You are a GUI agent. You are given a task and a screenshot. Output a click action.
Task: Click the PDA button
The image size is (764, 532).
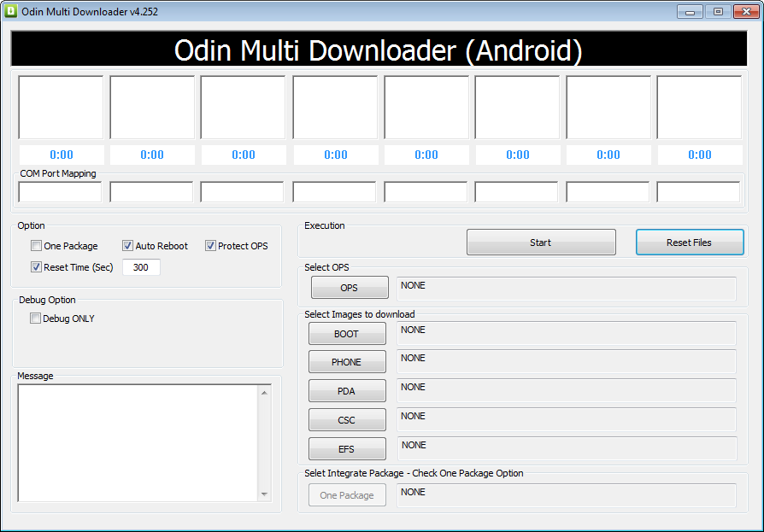click(x=346, y=391)
